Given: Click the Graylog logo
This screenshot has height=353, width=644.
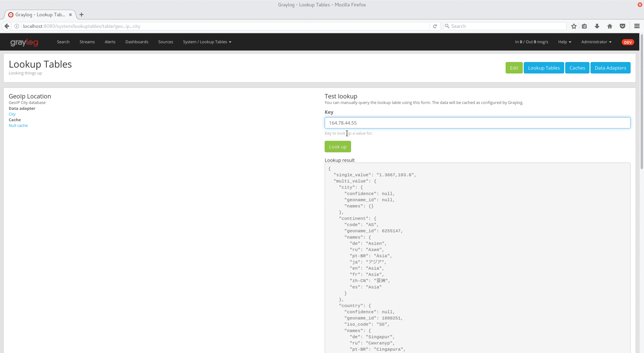Looking at the screenshot, I should [x=24, y=42].
